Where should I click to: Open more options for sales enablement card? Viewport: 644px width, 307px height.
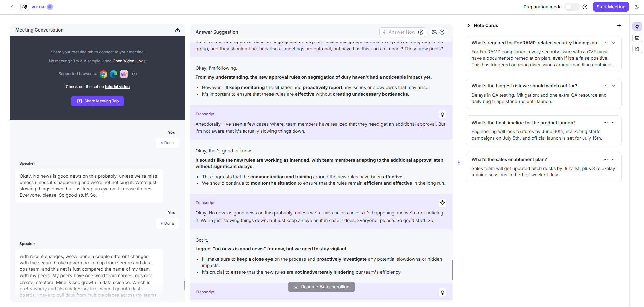pyautogui.click(x=606, y=160)
